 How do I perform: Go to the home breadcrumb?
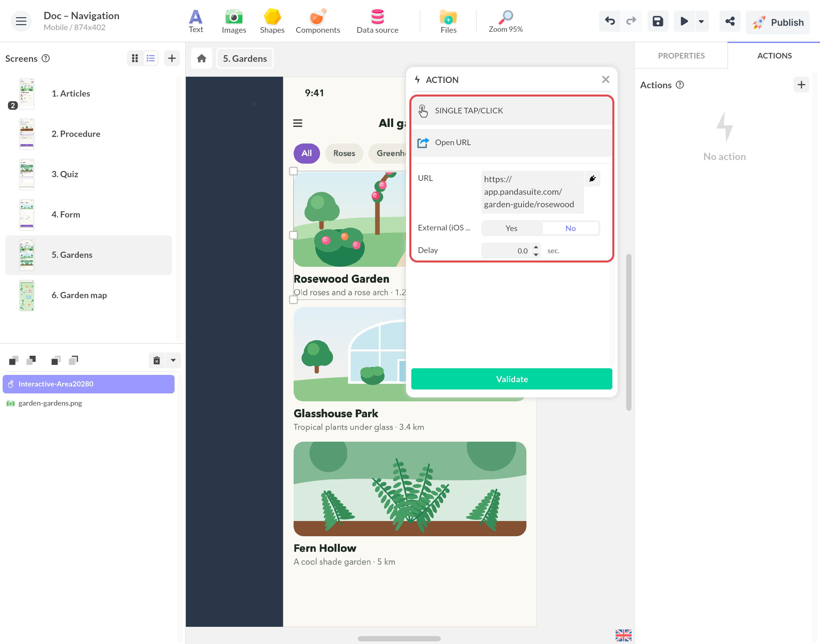202,59
